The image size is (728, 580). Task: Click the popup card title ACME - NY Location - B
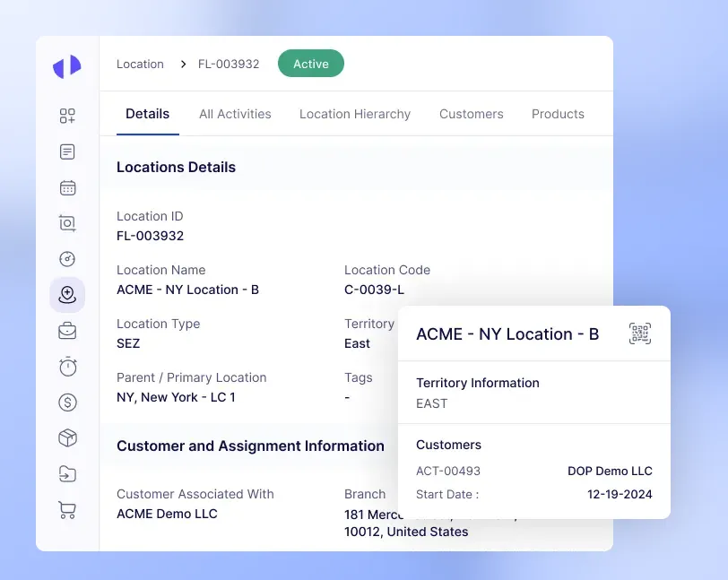click(x=507, y=333)
